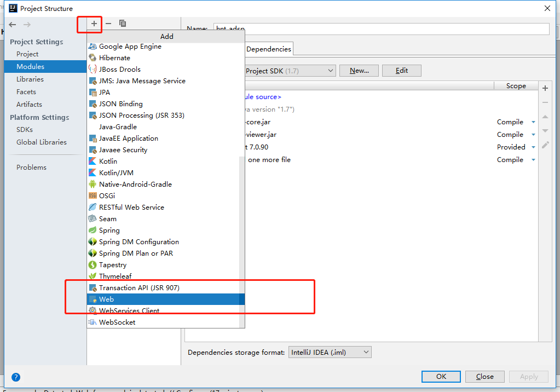Click the Scope column header
Image resolution: width=560 pixels, height=392 pixels.
tap(516, 86)
